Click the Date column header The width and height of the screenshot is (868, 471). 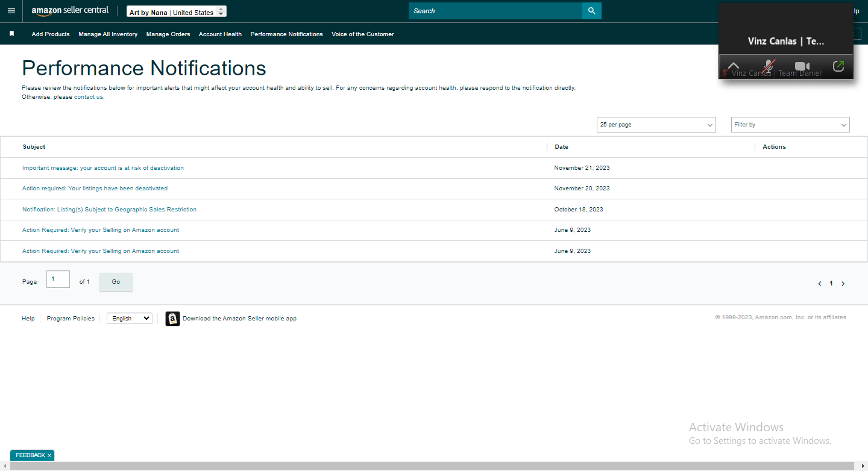(x=561, y=147)
